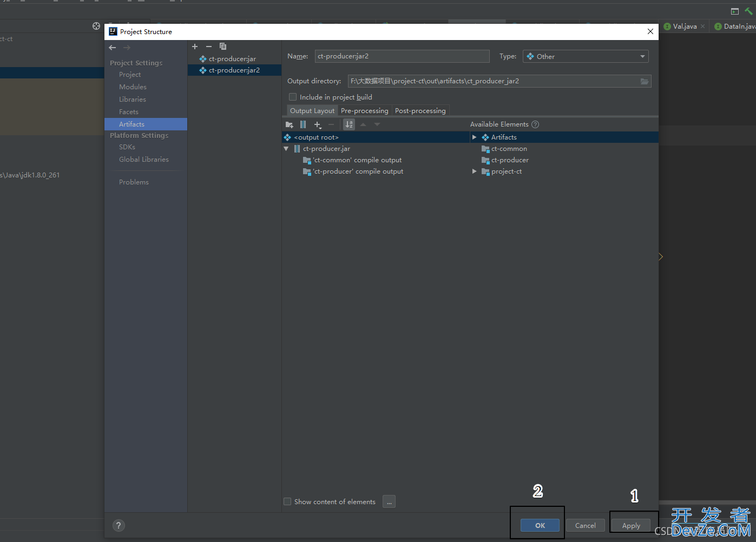The image size is (756, 542).
Task: Click the Available Elements help icon
Action: point(535,124)
